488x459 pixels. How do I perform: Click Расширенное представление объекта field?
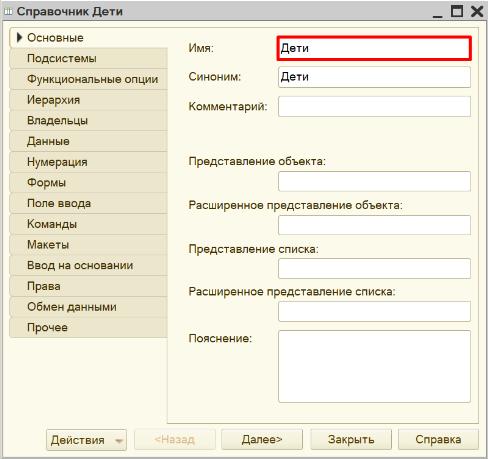coord(374,225)
